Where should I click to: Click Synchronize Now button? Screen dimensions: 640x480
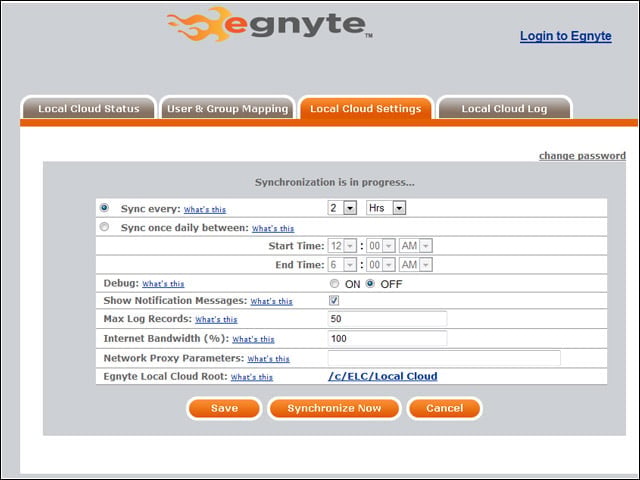334,408
